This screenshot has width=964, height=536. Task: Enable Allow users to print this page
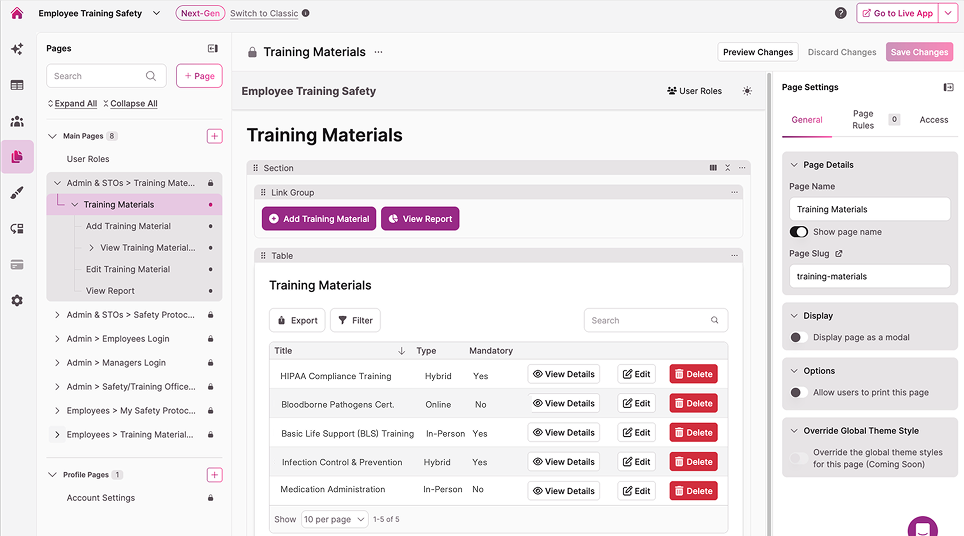click(x=799, y=392)
